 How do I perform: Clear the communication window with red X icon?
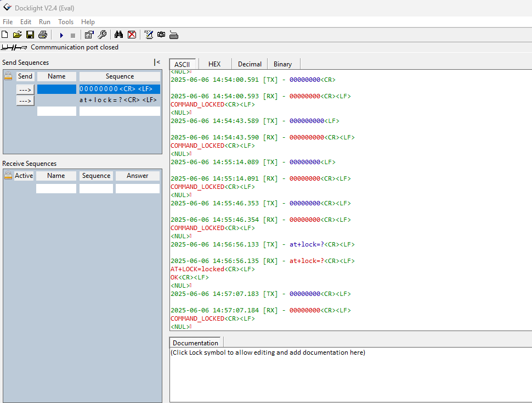132,35
